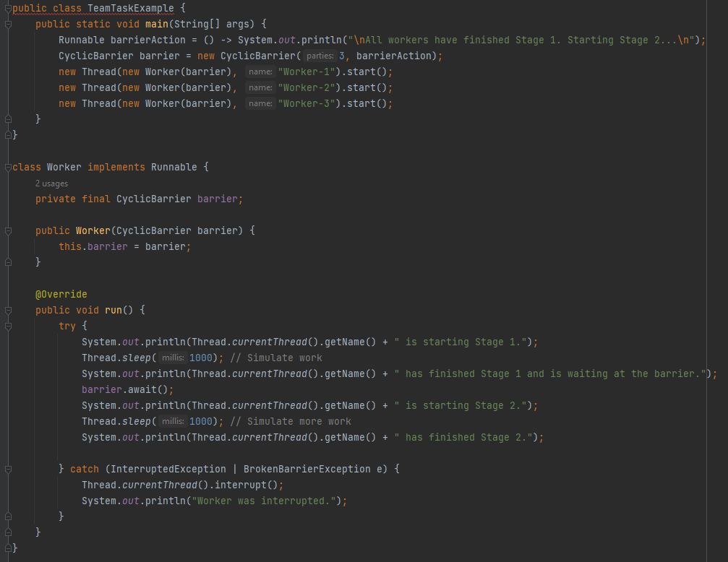Click the "name:" hint before "Worker-3"

point(260,104)
